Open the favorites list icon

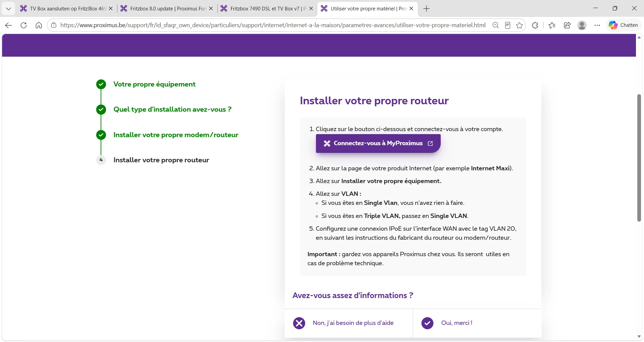pyautogui.click(x=552, y=25)
